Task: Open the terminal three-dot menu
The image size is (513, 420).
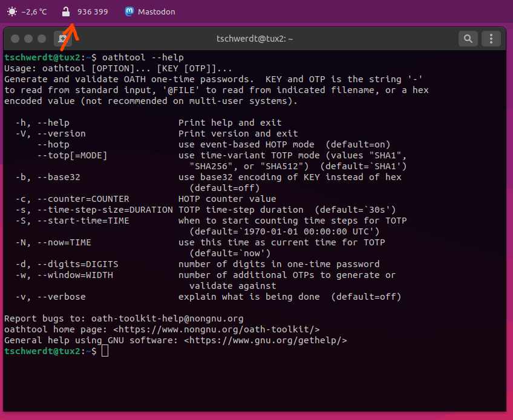Action: coord(491,39)
